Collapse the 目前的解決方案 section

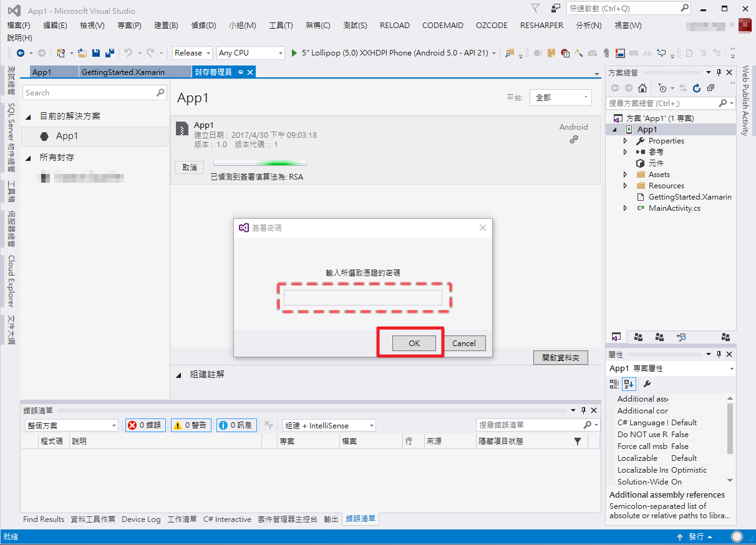point(28,117)
